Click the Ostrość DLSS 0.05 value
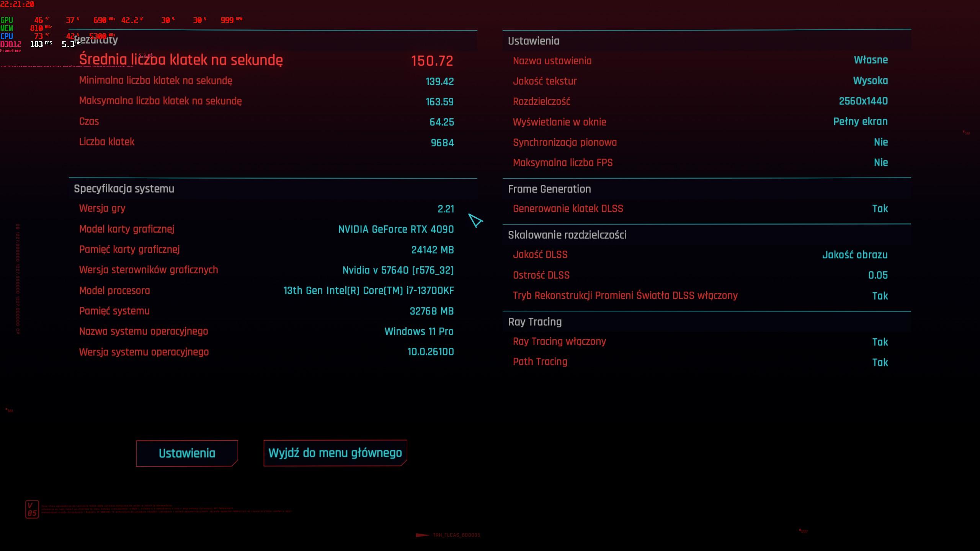980x551 pixels. coord(877,275)
